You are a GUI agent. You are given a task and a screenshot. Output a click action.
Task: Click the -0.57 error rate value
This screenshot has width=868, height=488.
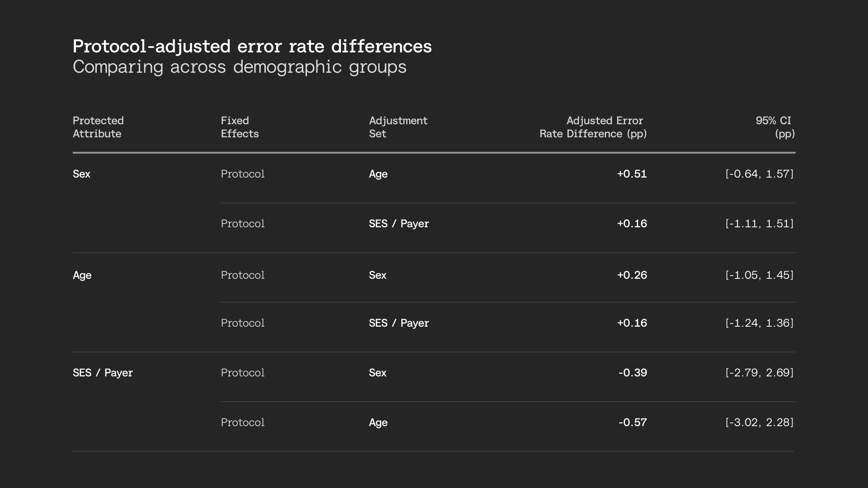(633, 422)
